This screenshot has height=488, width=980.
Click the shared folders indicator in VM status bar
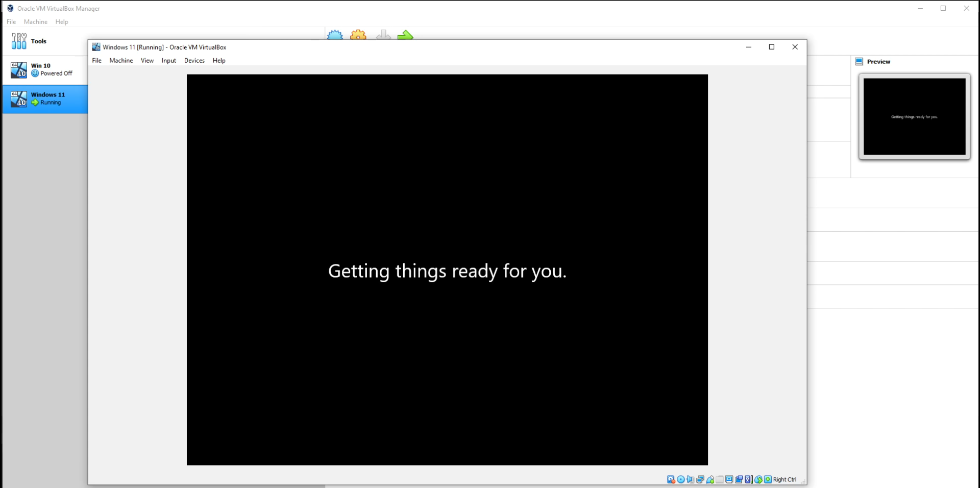[x=720, y=479]
